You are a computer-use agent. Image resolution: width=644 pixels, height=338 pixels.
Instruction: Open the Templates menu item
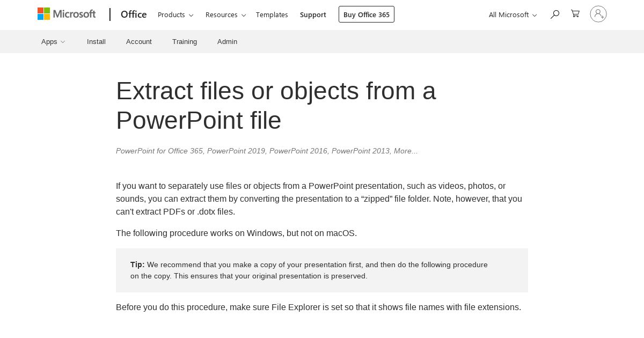(x=272, y=14)
